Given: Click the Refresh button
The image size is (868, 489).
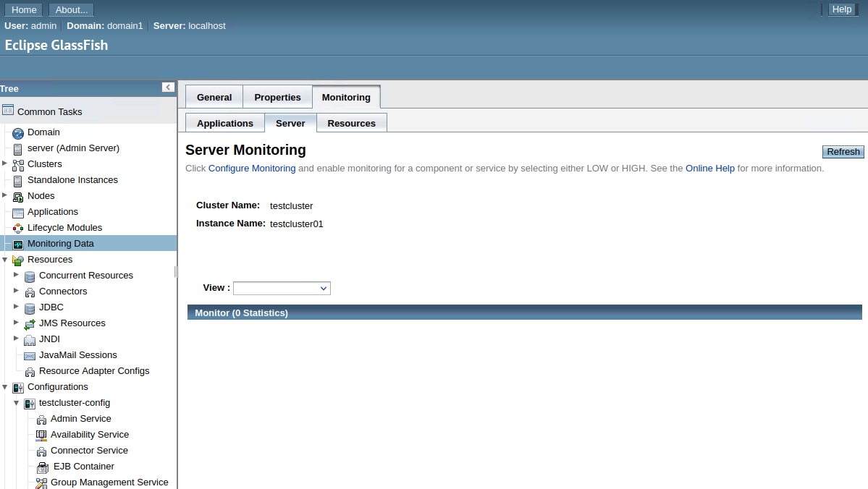Looking at the screenshot, I should coord(843,152).
